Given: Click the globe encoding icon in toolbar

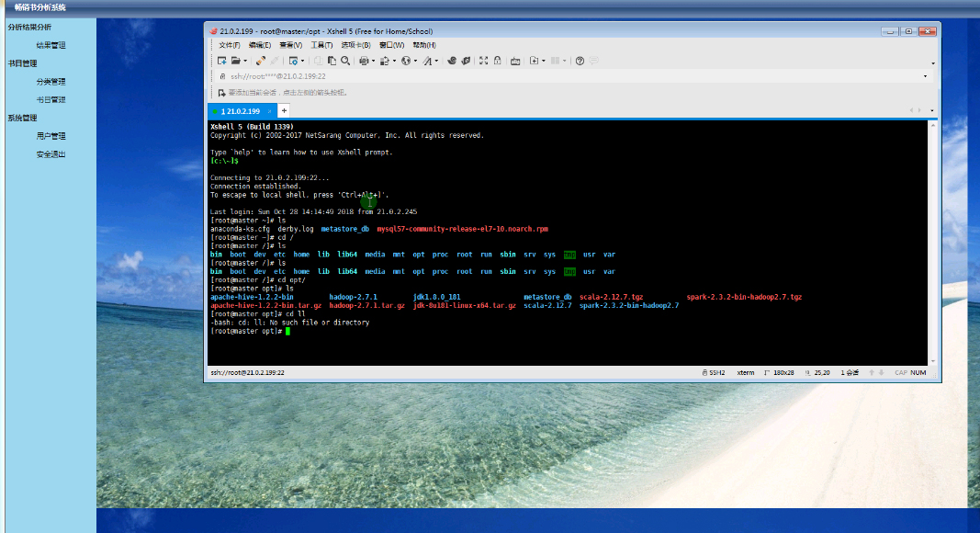Looking at the screenshot, I should pos(405,61).
